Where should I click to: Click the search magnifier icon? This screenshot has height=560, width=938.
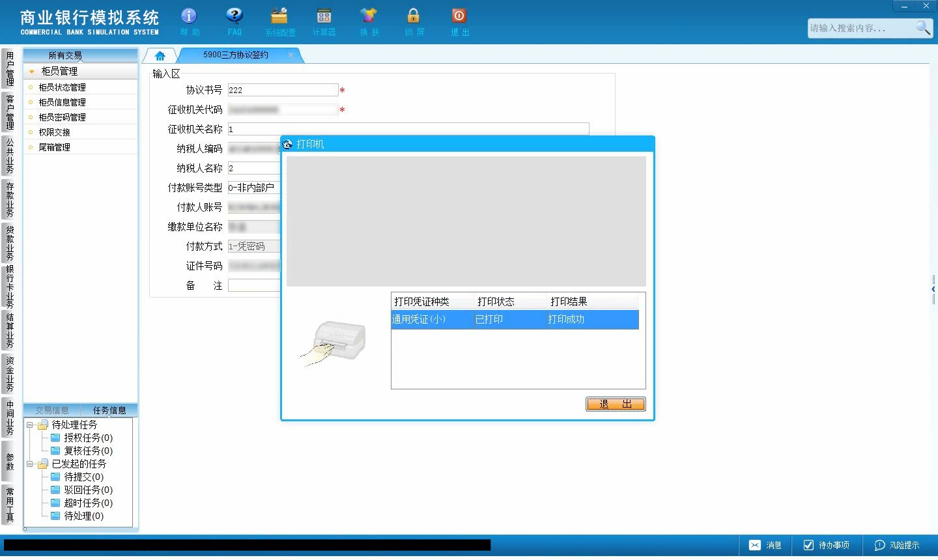click(923, 27)
